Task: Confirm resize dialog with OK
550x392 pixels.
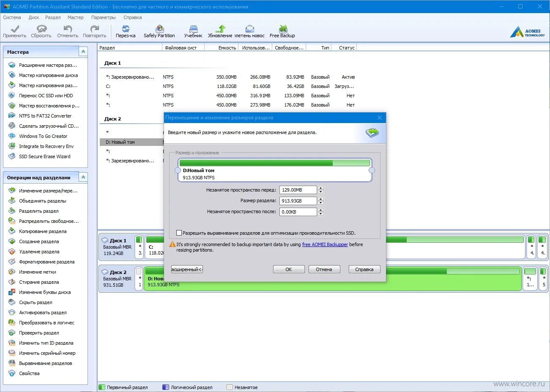Action: pos(289,269)
